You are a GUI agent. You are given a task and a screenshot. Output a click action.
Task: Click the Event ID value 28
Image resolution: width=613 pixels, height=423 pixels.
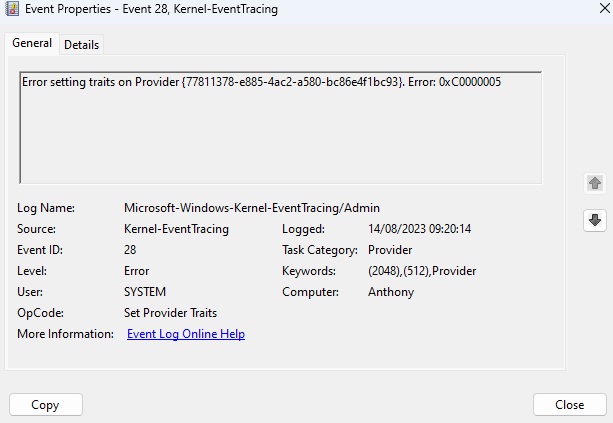point(130,250)
